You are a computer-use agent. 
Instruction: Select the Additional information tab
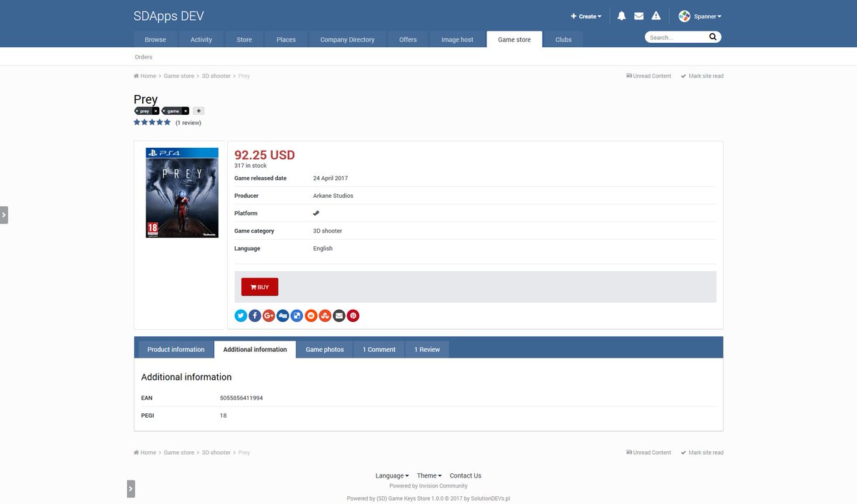[x=255, y=349]
